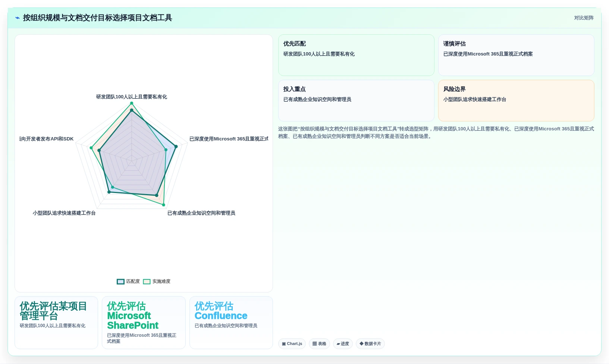The image size is (609, 364).
Task: Click the page title 按组织规模与文档交付目标选择项目文档工具
Action: [97, 18]
